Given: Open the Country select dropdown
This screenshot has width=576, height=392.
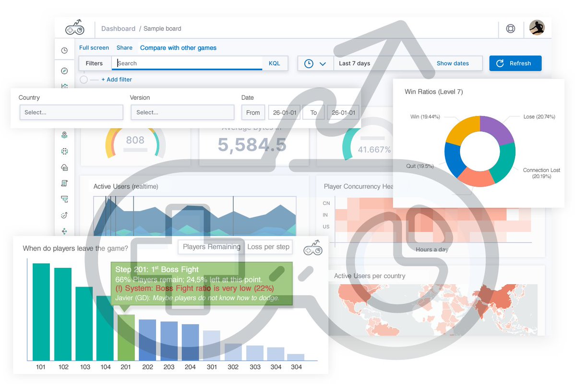Looking at the screenshot, I should (x=71, y=112).
